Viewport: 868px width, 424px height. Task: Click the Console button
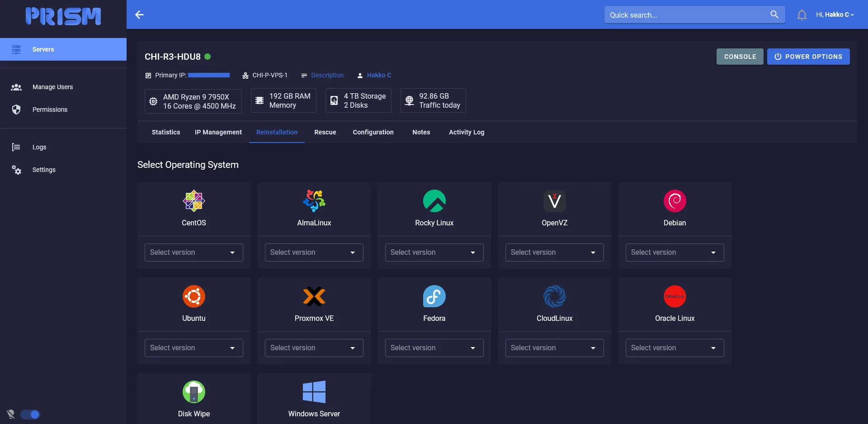(x=740, y=57)
